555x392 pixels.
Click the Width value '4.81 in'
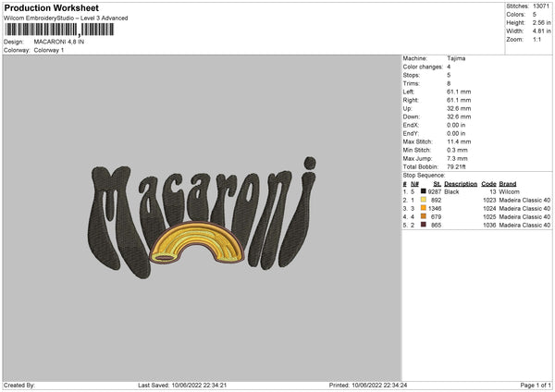[x=541, y=31]
